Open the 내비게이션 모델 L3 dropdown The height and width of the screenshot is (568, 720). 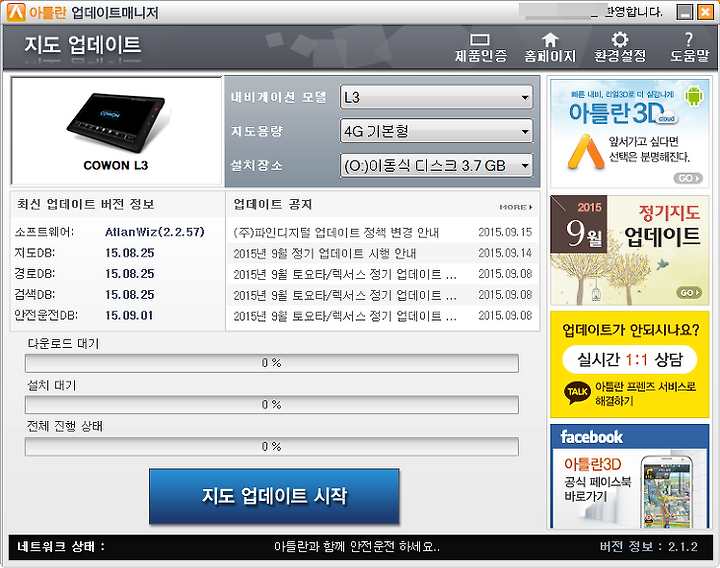[x=436, y=97]
